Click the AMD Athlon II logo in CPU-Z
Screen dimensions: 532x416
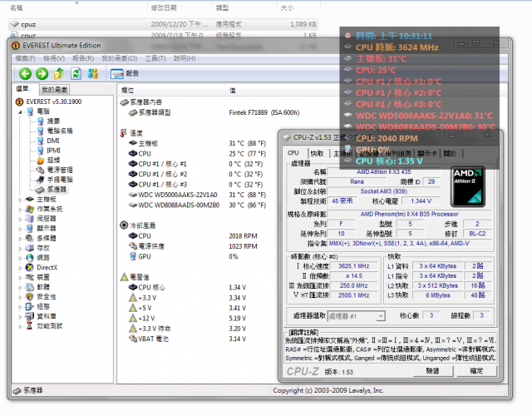467,186
